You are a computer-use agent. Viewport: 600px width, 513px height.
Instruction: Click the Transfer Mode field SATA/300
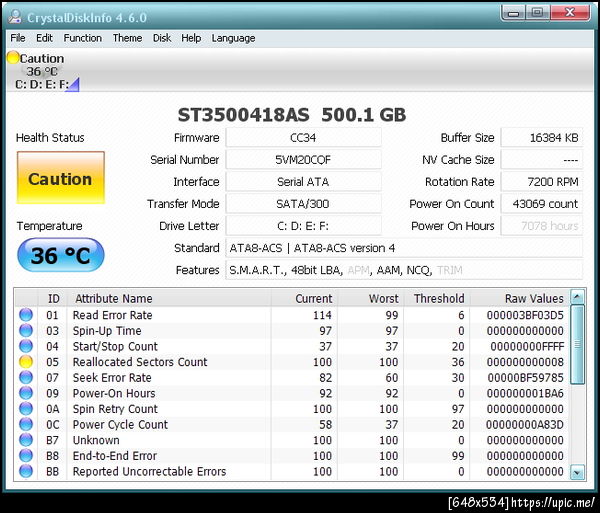tap(303, 204)
